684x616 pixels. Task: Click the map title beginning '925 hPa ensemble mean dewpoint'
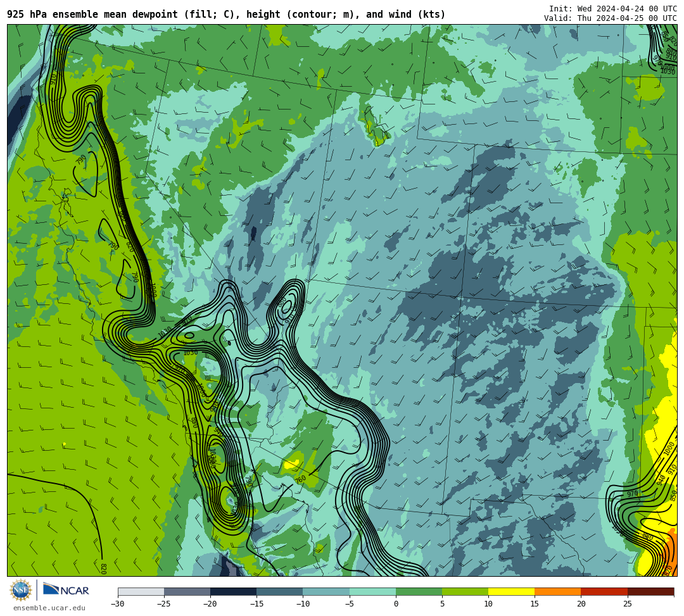(226, 15)
